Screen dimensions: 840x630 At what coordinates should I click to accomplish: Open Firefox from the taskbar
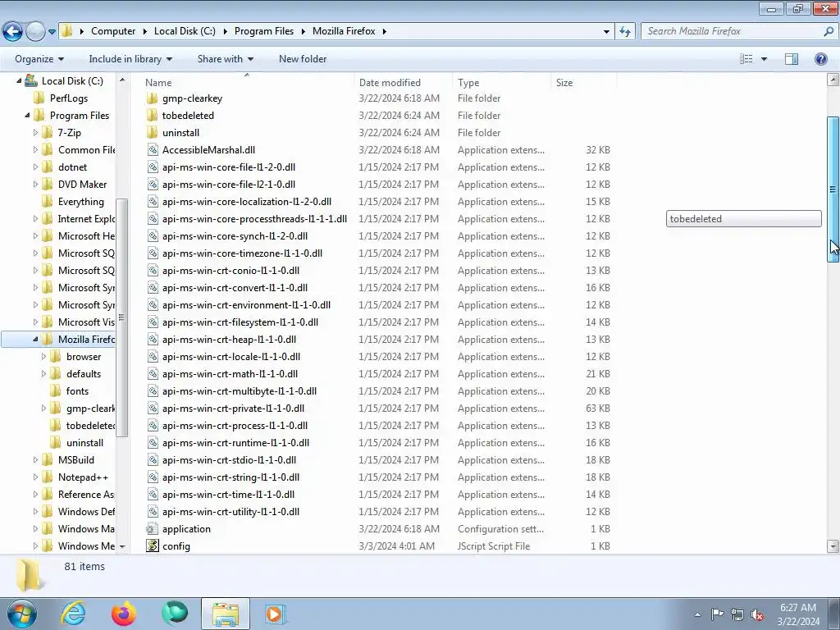click(x=123, y=614)
